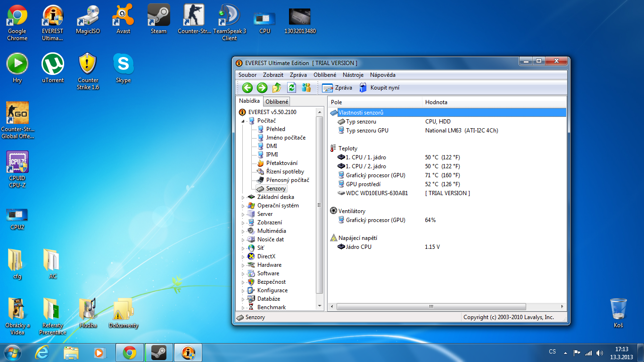Image resolution: width=644 pixels, height=362 pixels.
Task: Select Konfigurace in the tree
Action: (x=272, y=290)
